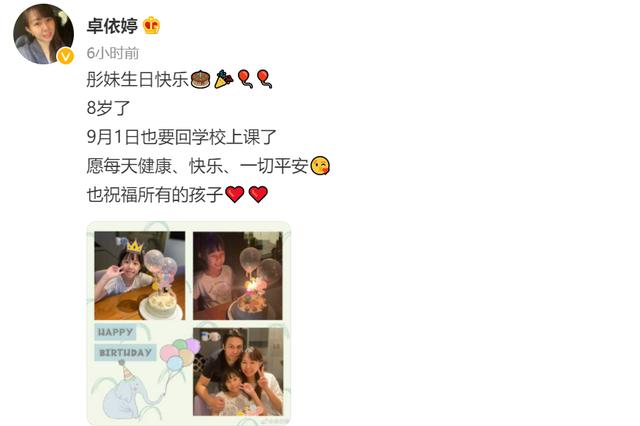Image resolution: width=640 pixels, height=426 pixels.
Task: Click the second red balloon emoji
Action: (264, 79)
